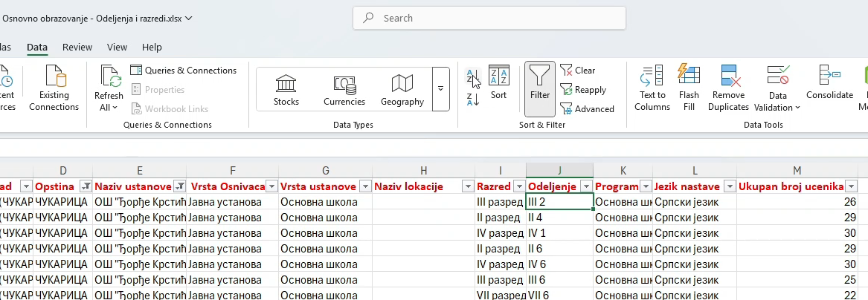Open Advanced filter options
The image size is (868, 300).
coord(588,109)
